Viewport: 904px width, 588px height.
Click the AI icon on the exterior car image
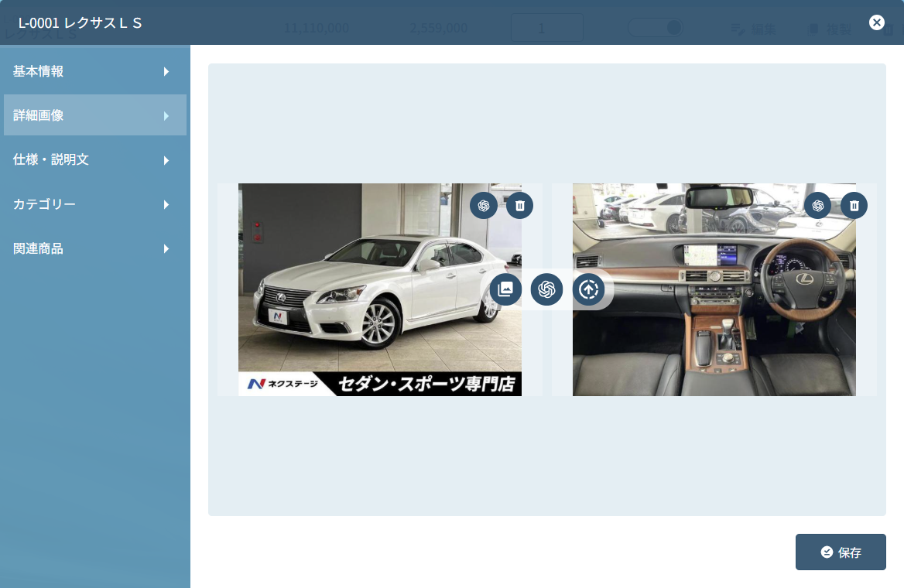pos(483,205)
